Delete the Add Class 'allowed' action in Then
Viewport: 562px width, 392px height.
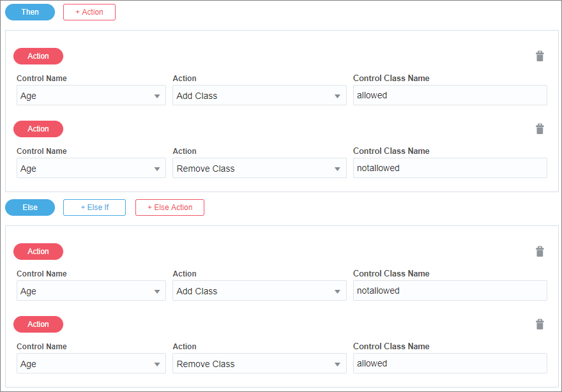click(540, 56)
